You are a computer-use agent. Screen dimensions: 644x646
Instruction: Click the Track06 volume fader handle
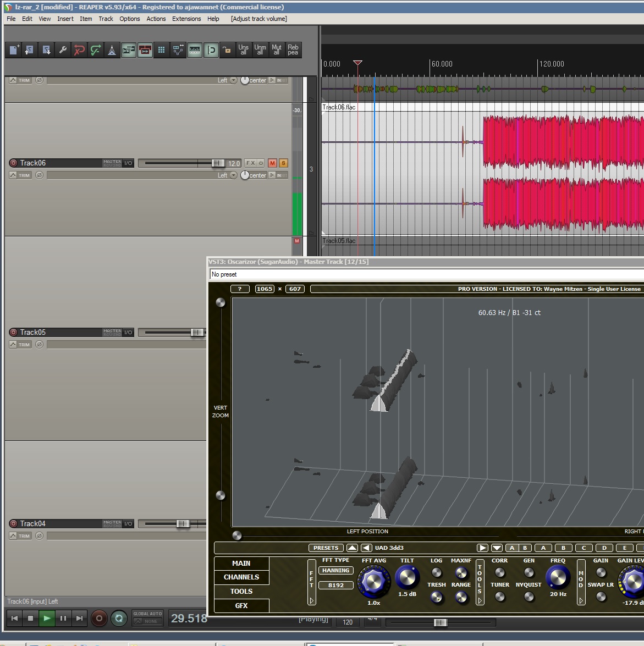218,163
